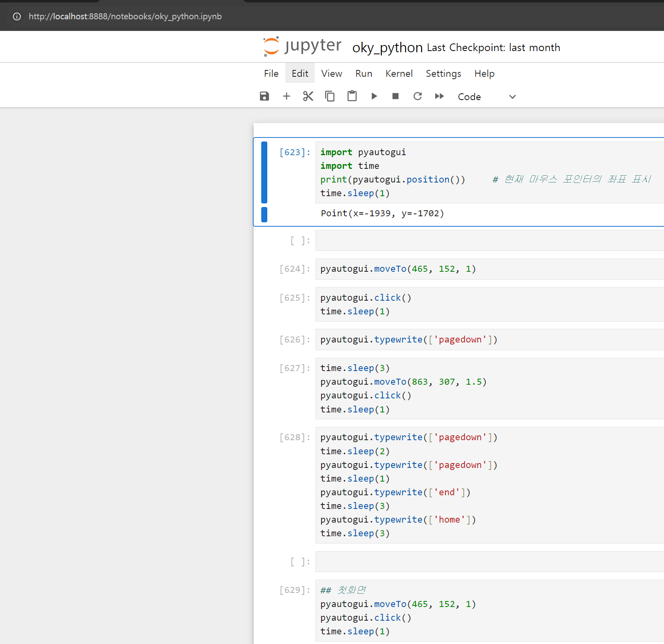The image size is (664, 644).
Task: Click the browser URL address field
Action: click(125, 16)
